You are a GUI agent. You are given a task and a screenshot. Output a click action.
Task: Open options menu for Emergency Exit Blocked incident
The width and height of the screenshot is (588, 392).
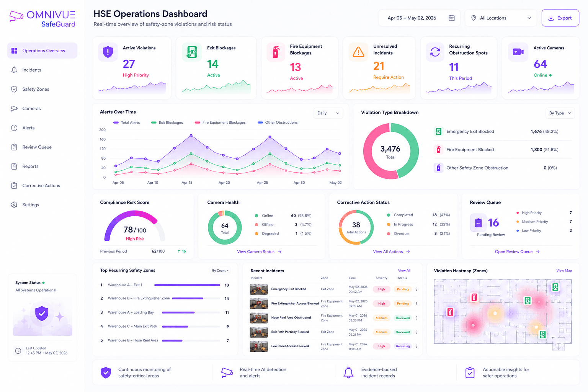point(416,289)
